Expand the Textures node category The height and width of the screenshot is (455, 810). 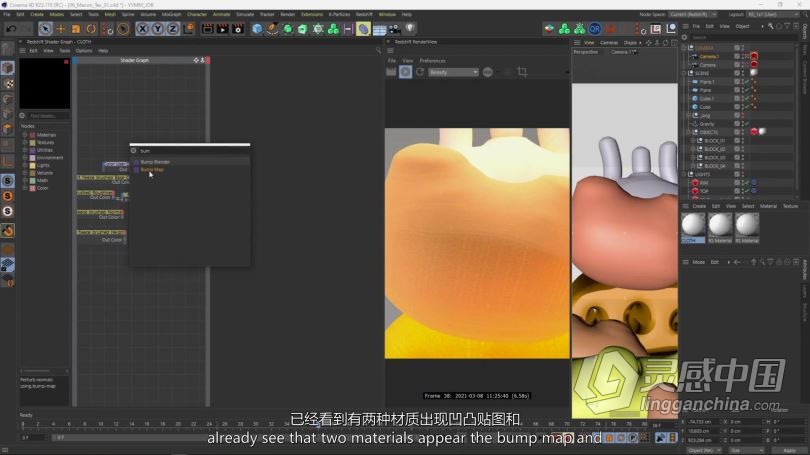pyautogui.click(x=25, y=143)
